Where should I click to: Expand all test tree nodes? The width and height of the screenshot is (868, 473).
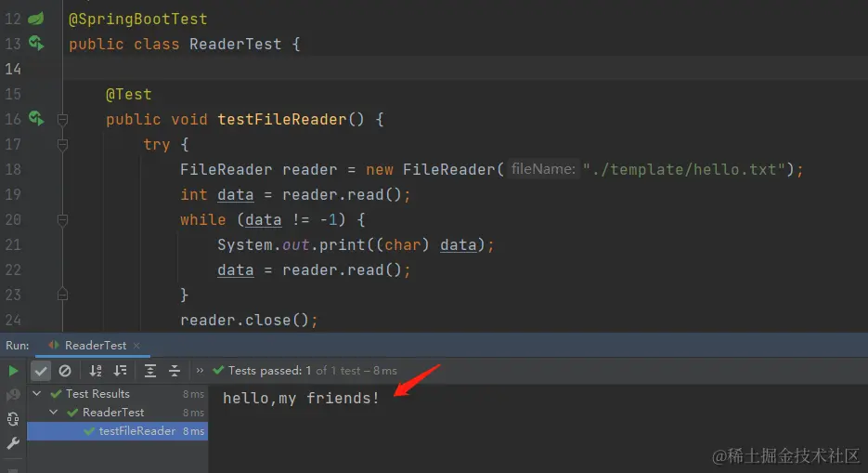click(150, 371)
